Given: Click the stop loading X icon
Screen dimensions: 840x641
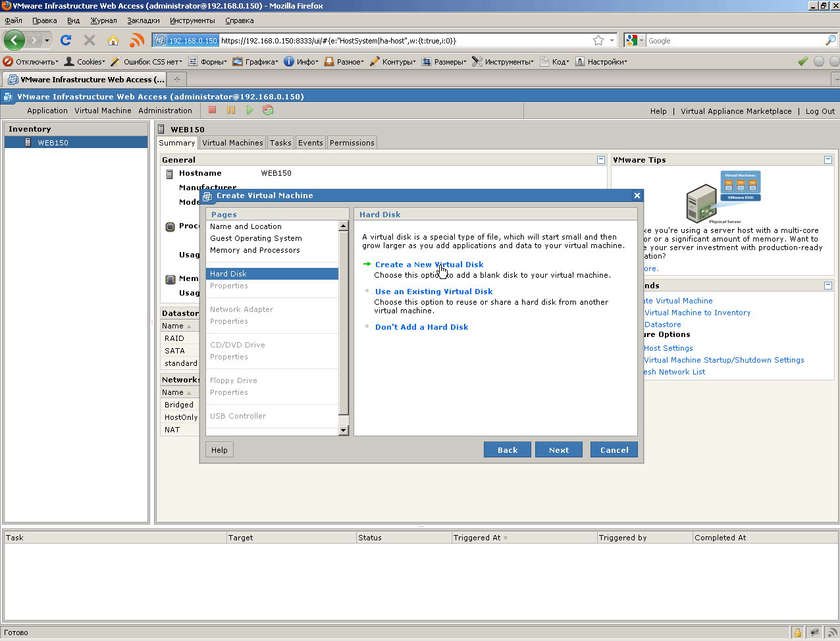Looking at the screenshot, I should point(90,40).
